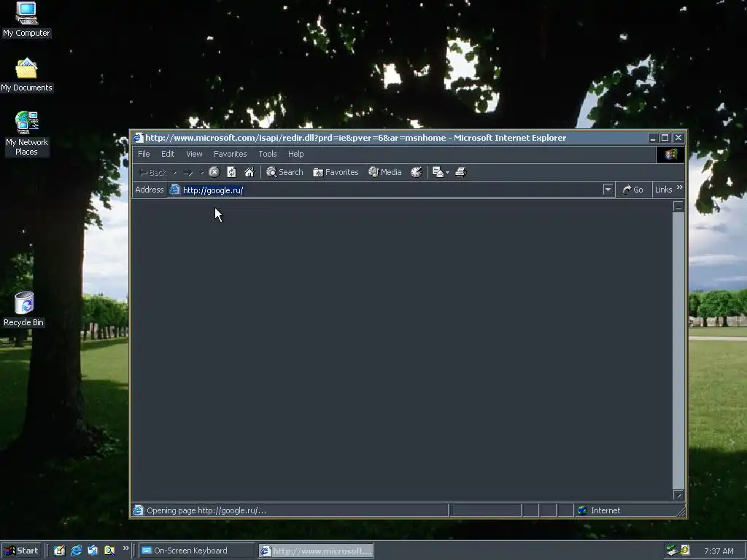
Task: Click the Links toolbar label
Action: [x=663, y=190]
